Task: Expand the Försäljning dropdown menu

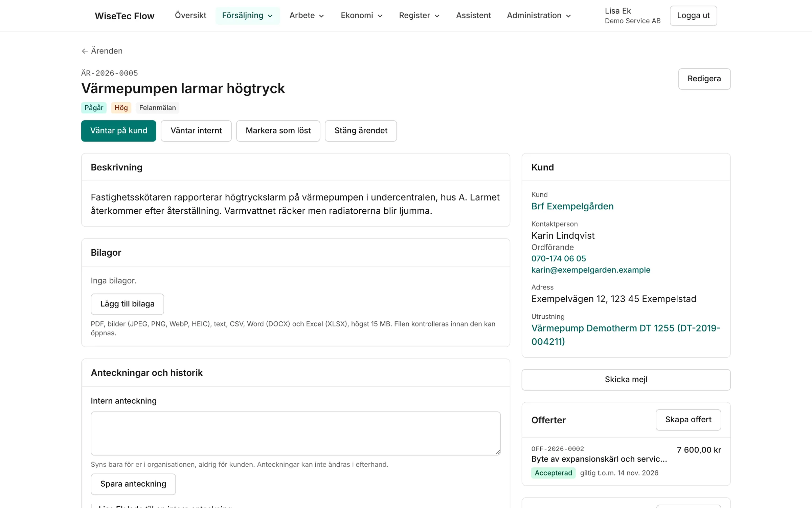Action: pos(248,16)
